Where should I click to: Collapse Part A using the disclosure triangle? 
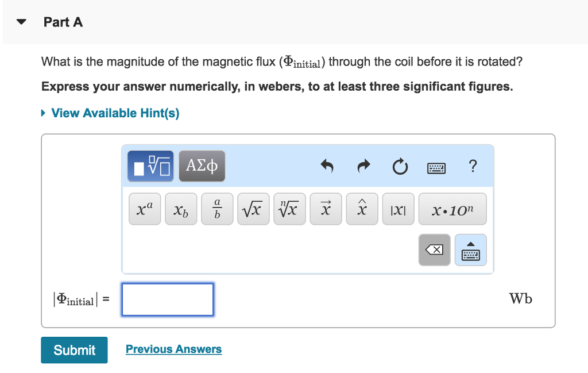(21, 21)
